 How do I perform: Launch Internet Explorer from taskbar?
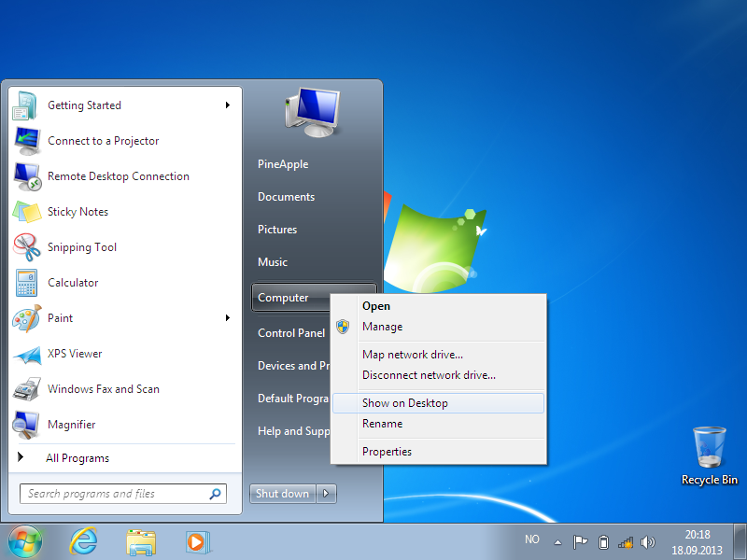[x=83, y=542]
